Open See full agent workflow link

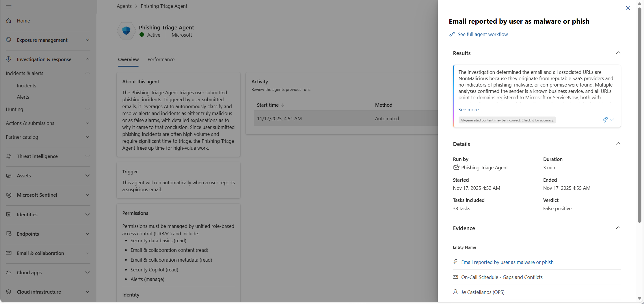(x=483, y=34)
